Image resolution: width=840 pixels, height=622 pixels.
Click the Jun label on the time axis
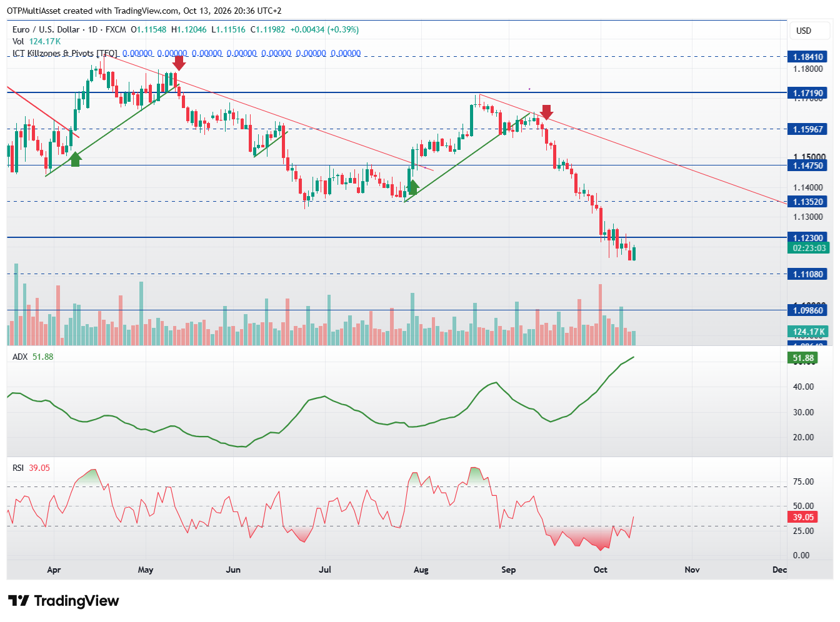pos(233,570)
